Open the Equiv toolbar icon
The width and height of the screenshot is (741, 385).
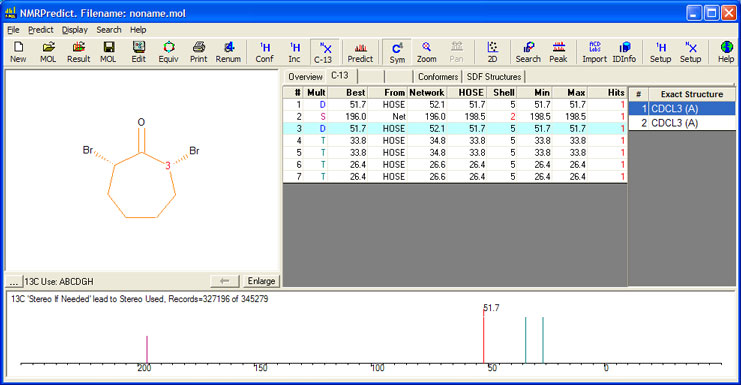point(168,52)
